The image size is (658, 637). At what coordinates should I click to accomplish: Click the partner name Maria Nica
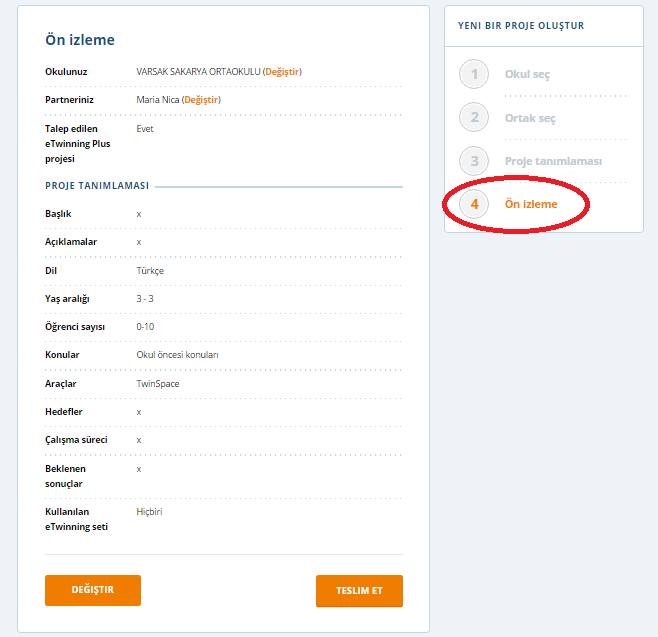point(157,100)
